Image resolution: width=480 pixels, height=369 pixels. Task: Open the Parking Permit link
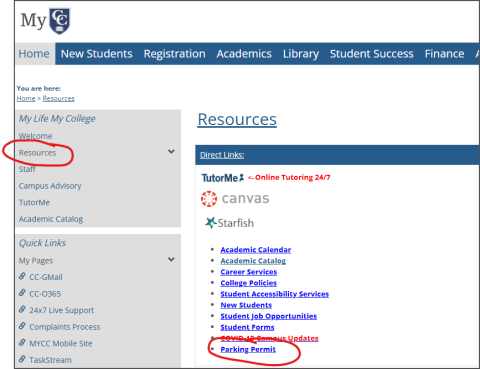point(248,349)
